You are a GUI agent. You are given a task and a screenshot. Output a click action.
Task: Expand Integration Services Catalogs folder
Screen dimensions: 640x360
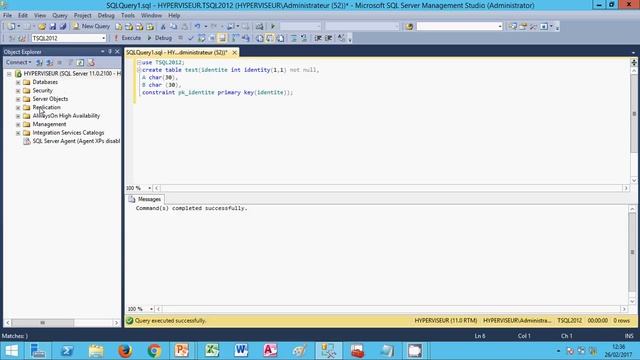point(18,133)
